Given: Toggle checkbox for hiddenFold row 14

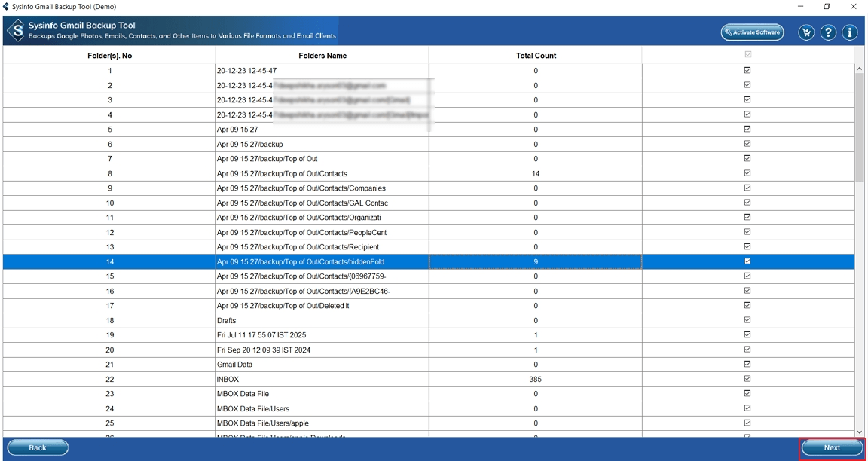Looking at the screenshot, I should pyautogui.click(x=747, y=261).
